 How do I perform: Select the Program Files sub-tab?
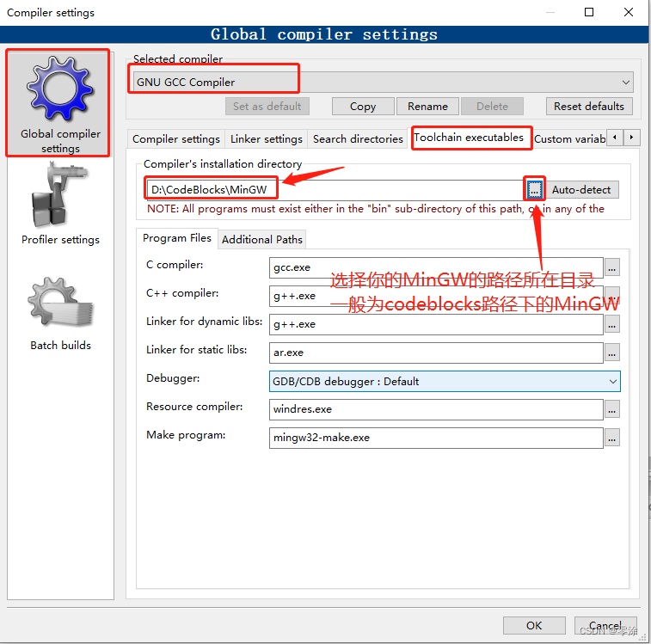[x=177, y=238]
